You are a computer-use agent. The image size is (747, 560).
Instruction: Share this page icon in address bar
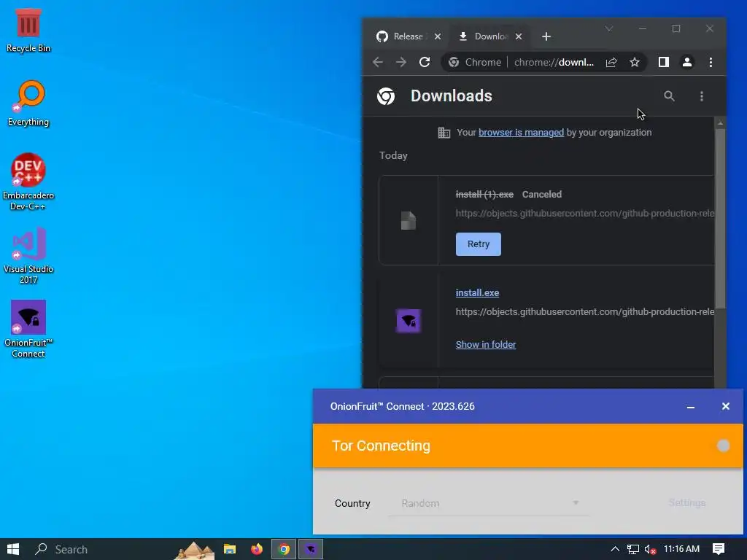pos(611,63)
